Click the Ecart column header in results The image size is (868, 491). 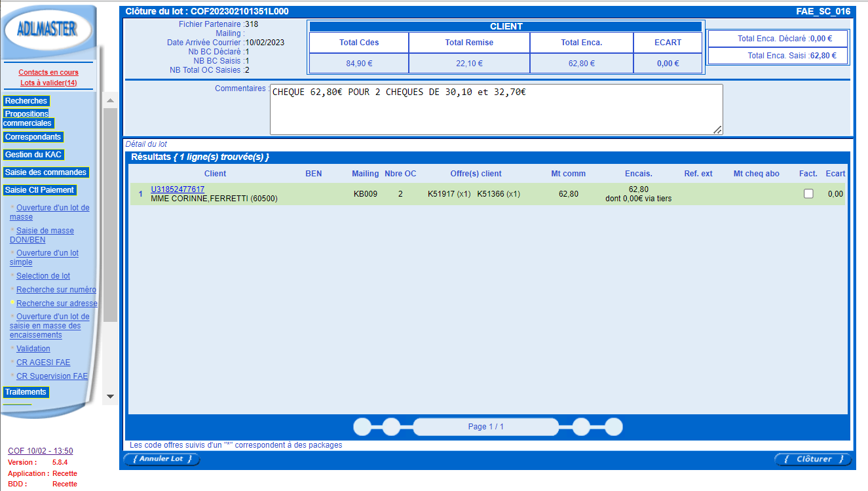[x=835, y=174]
